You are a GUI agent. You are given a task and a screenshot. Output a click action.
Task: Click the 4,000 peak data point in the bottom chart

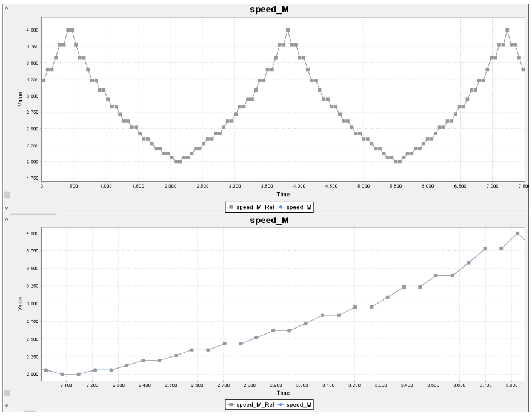517,233
